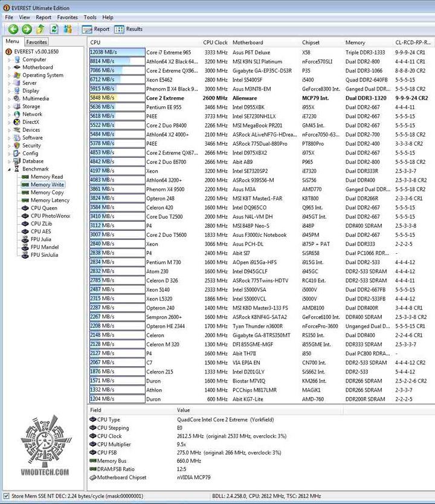Sort by Chipset column header
The height and width of the screenshot is (504, 435).
click(311, 42)
